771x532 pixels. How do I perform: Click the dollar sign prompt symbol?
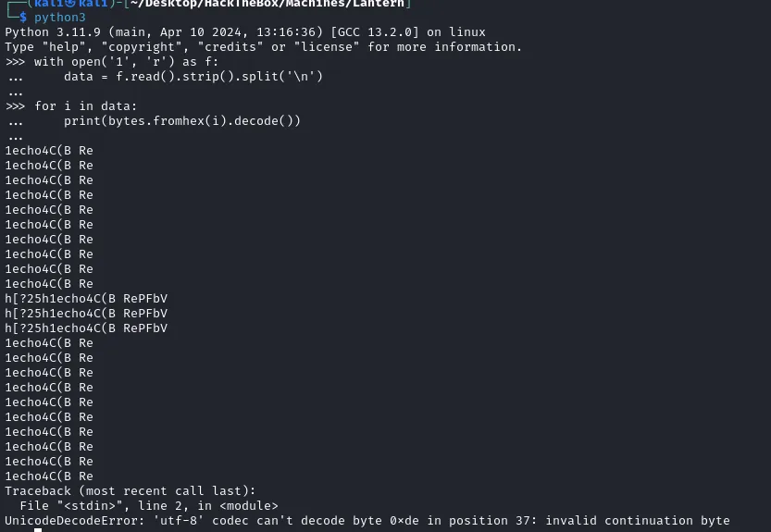point(23,18)
